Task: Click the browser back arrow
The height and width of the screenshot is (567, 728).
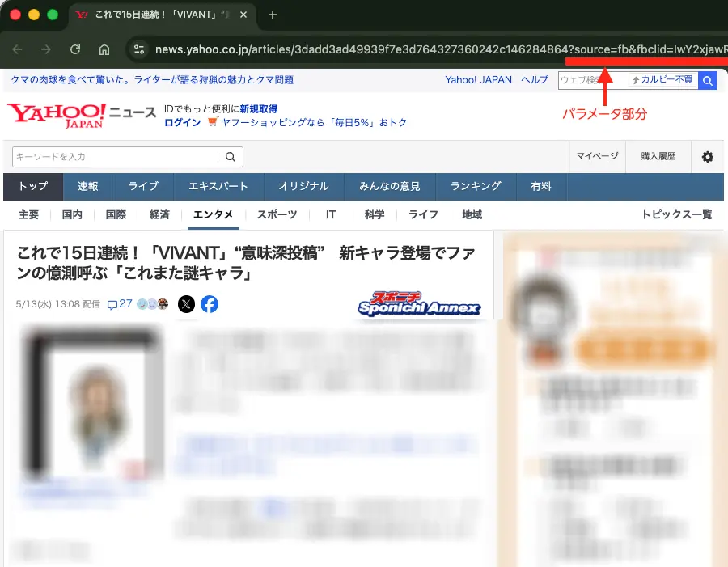Action: (x=17, y=49)
